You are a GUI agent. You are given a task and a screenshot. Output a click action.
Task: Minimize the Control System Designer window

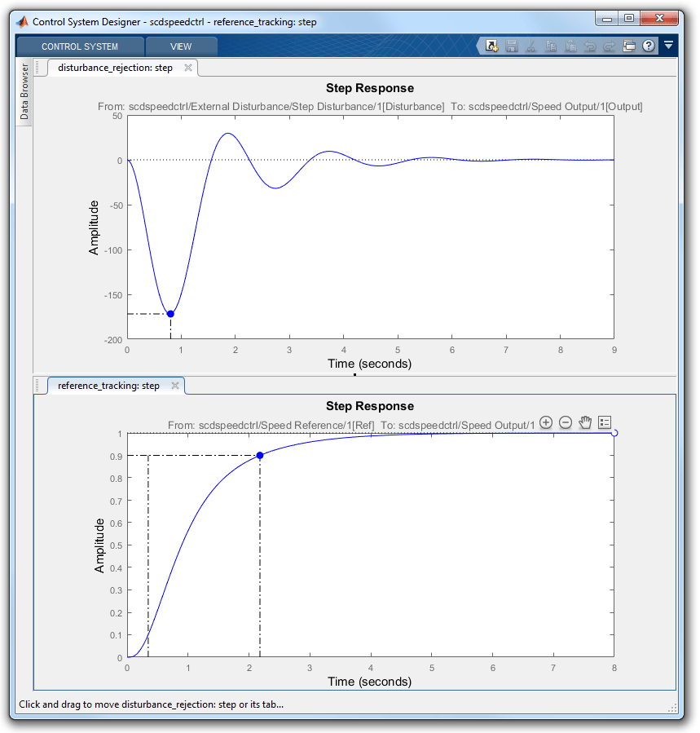[x=607, y=19]
